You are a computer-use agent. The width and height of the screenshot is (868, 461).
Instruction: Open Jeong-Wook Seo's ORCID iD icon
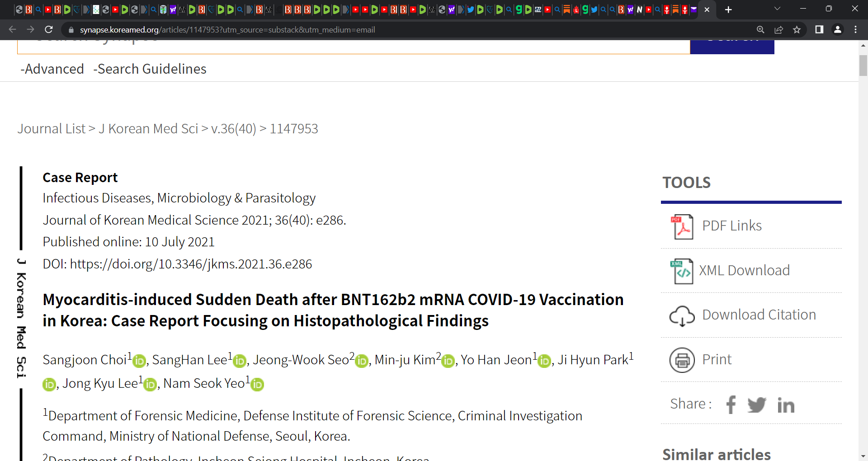(362, 361)
